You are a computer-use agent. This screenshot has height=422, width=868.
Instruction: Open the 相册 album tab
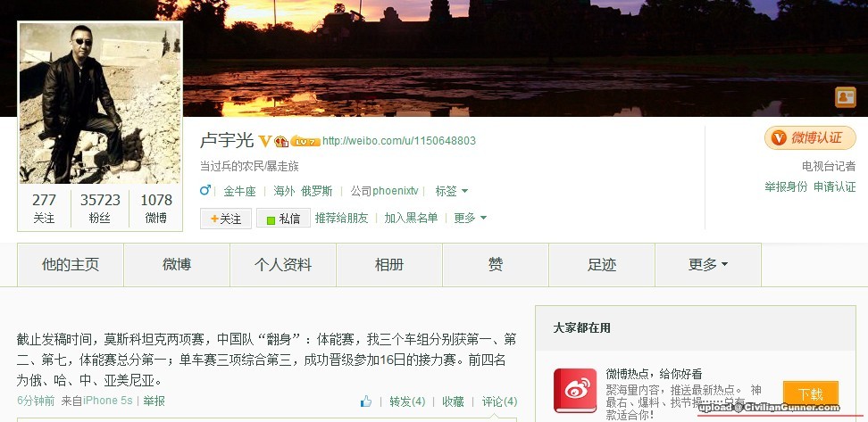pos(389,265)
